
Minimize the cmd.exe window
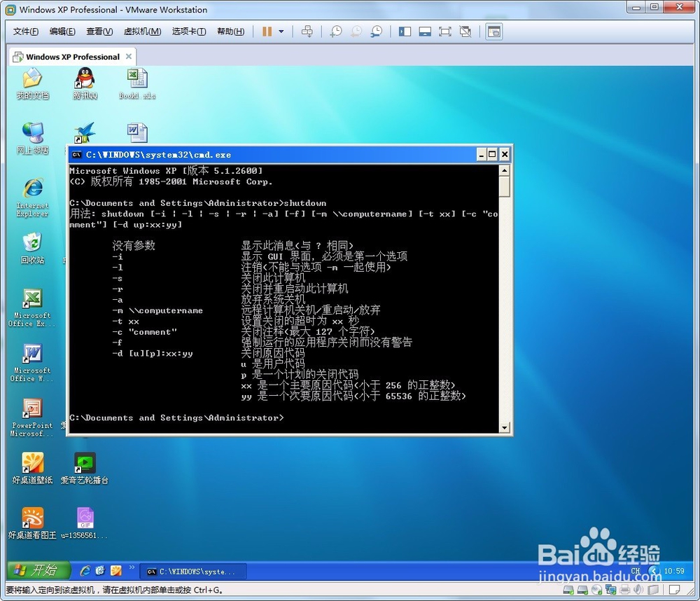click(x=482, y=155)
